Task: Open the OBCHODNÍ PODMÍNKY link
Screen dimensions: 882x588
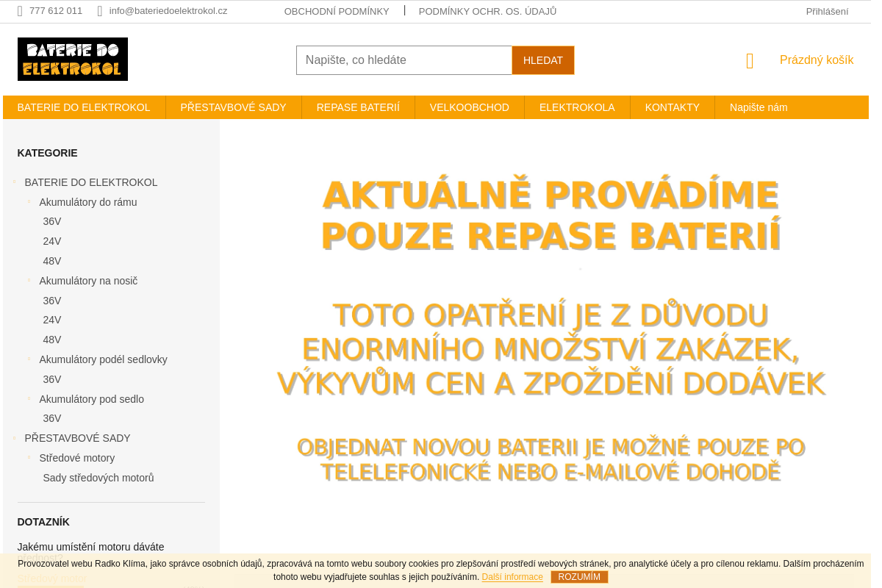Action: click(337, 12)
